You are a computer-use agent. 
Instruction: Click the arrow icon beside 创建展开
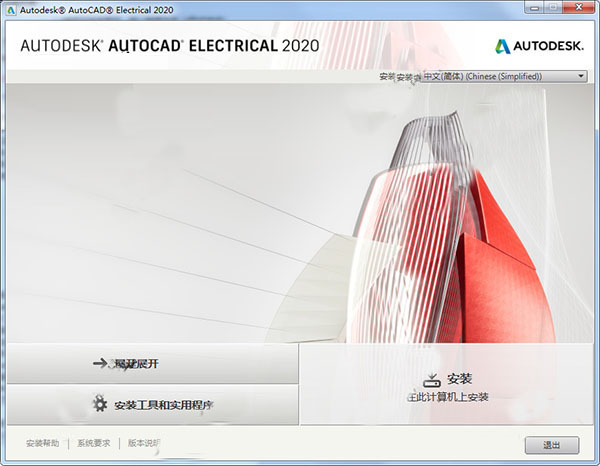point(99,364)
